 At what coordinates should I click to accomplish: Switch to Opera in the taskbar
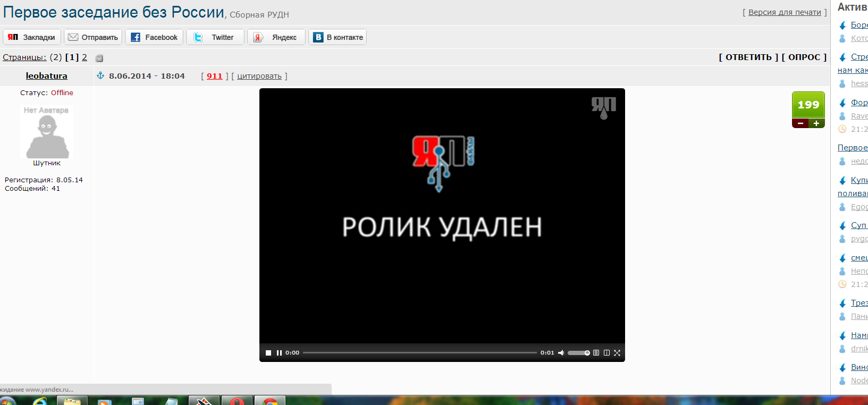click(237, 401)
